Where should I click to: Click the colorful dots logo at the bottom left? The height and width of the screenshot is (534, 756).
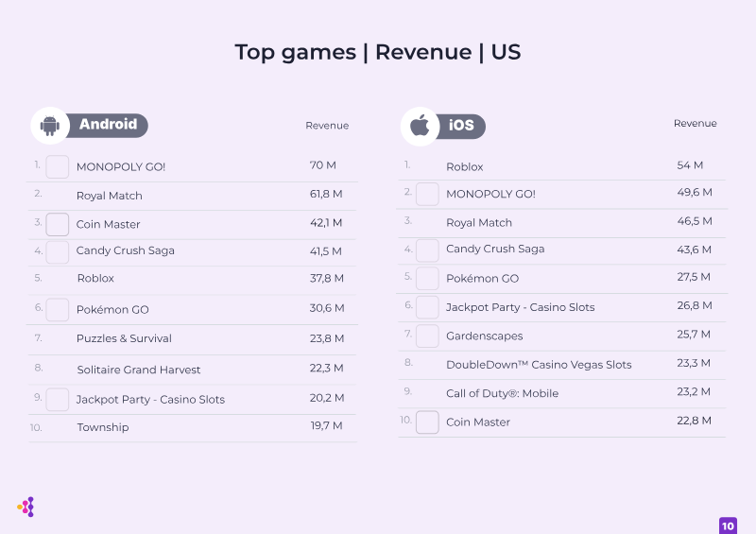(x=26, y=507)
